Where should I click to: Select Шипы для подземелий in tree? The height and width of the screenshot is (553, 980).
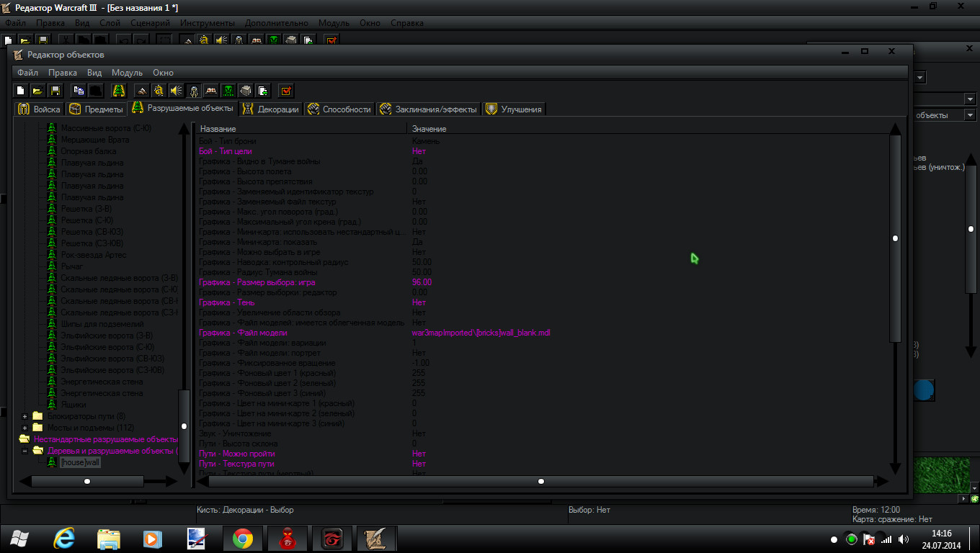click(x=102, y=324)
